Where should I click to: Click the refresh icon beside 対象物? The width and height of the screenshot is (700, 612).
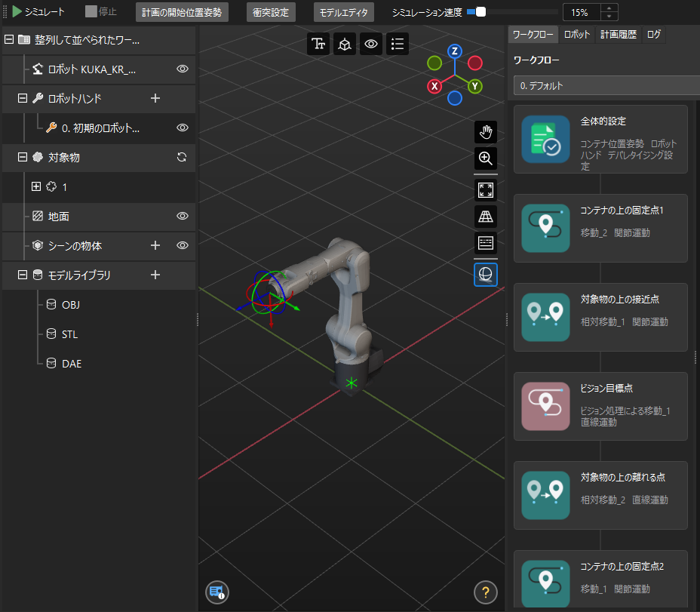pos(181,158)
